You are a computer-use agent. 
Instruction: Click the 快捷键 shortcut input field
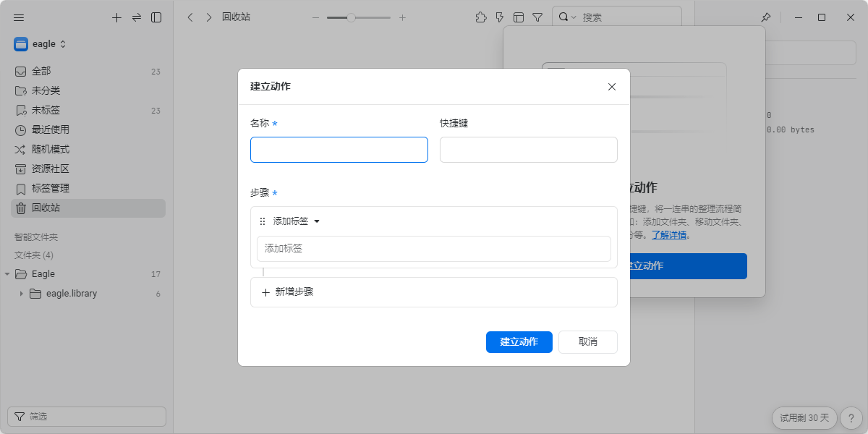click(x=528, y=150)
